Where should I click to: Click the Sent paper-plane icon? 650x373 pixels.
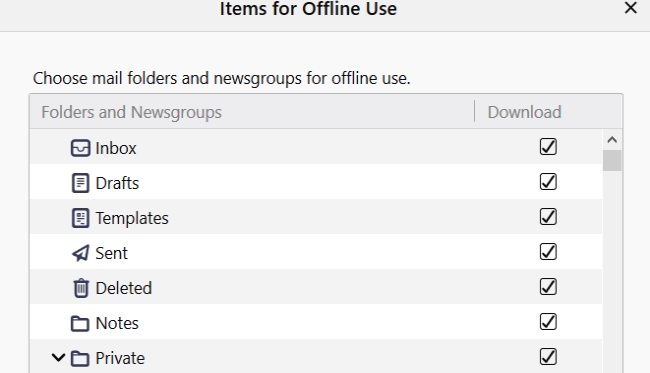click(x=80, y=253)
